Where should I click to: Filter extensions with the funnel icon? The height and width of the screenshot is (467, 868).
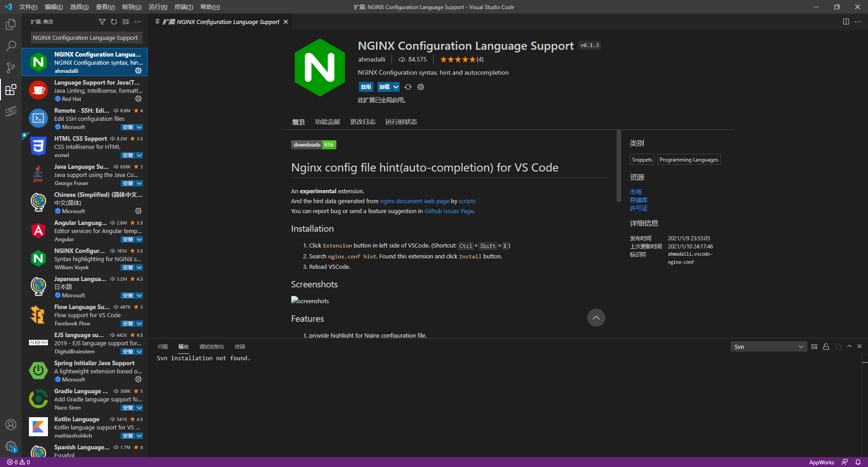click(102, 22)
